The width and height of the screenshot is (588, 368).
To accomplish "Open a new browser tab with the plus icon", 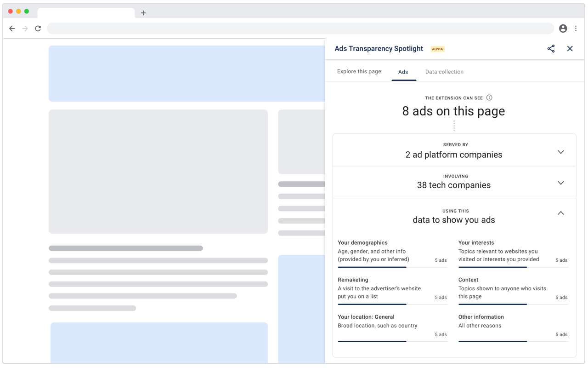I will pos(143,13).
